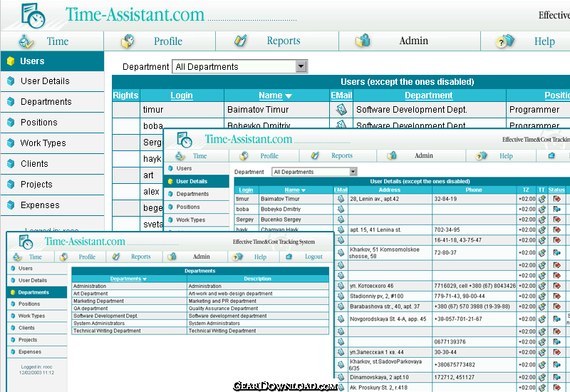Screen dimensions: 570x392
Task: Click Help icon in Departments window
Action: pos(237,257)
